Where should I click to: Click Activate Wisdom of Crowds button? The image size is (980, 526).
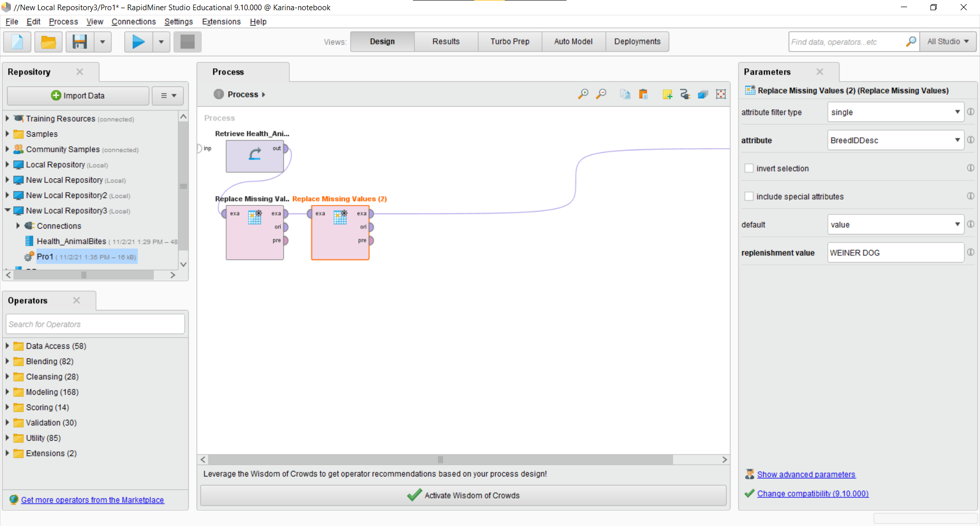pyautogui.click(x=463, y=495)
